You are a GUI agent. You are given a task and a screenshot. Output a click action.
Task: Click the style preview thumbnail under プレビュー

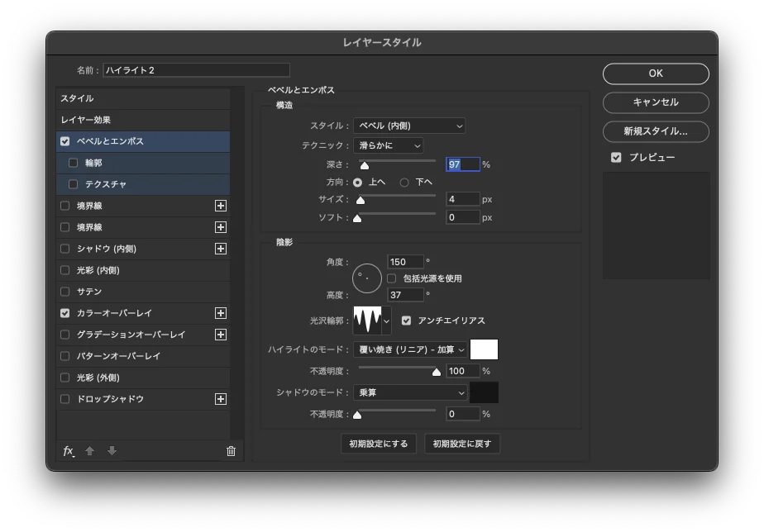click(x=656, y=226)
